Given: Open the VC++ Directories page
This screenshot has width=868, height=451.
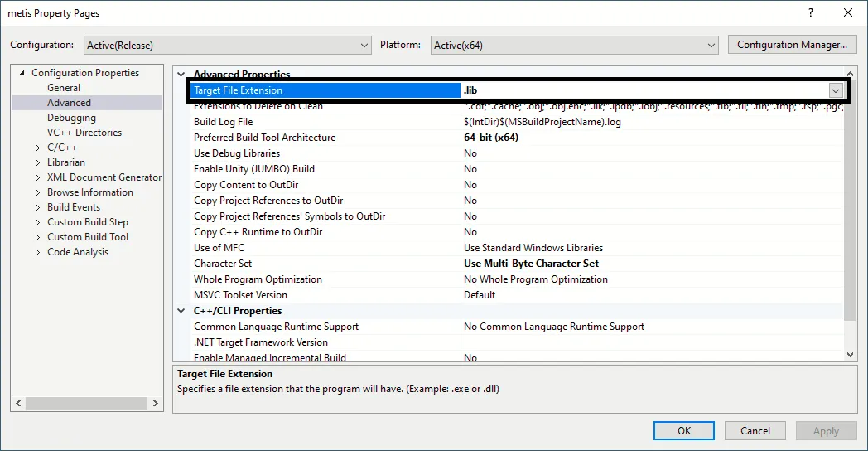Looking at the screenshot, I should [x=84, y=133].
